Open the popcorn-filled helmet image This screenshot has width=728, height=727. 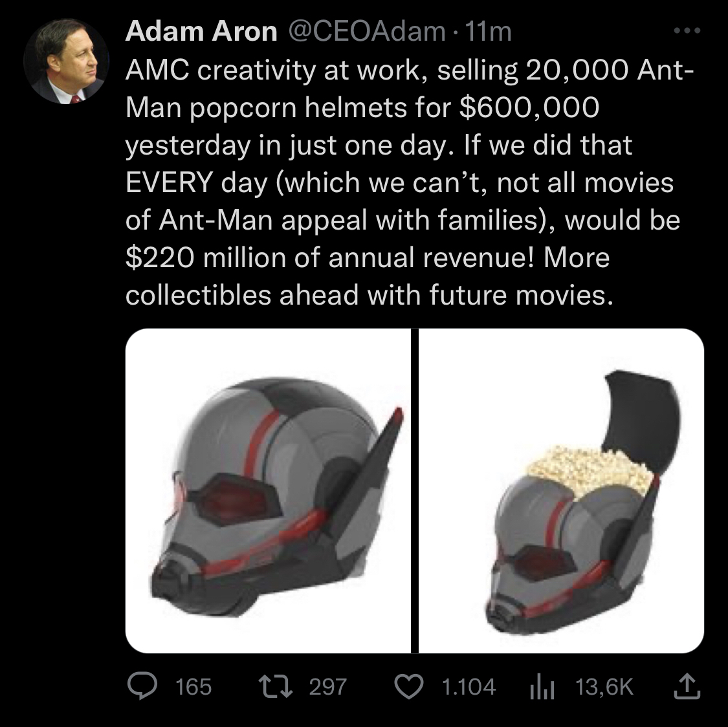tap(561, 492)
